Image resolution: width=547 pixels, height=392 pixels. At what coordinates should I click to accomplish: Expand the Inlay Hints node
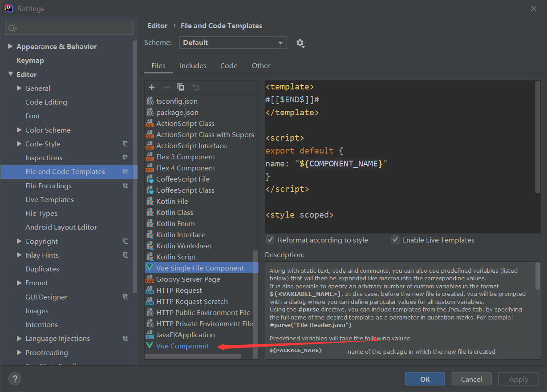point(19,255)
